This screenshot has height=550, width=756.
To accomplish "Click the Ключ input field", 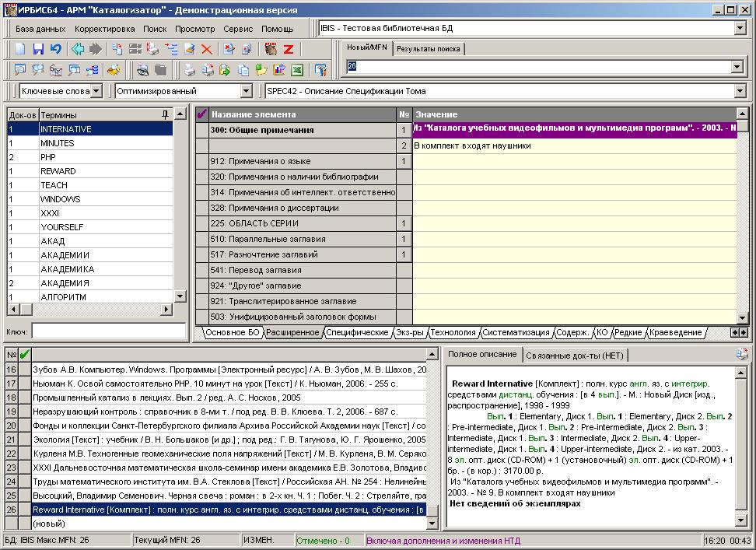I will click(x=109, y=331).
